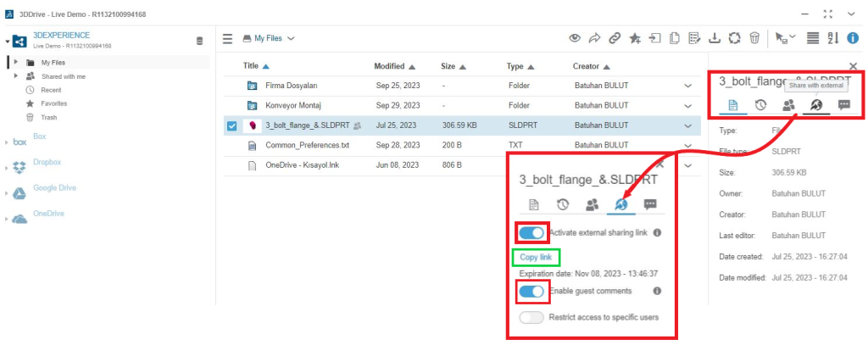
Task: Switch to the version history tab
Action: coord(761,105)
